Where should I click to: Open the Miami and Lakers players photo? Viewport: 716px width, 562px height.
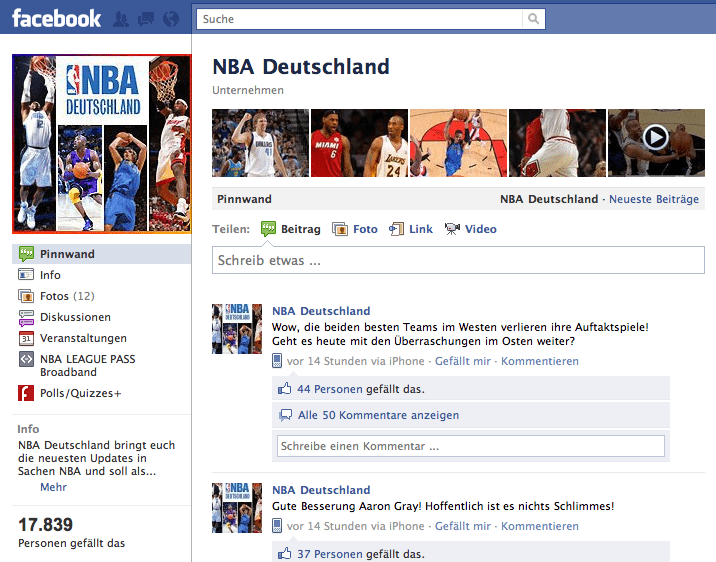[x=359, y=142]
